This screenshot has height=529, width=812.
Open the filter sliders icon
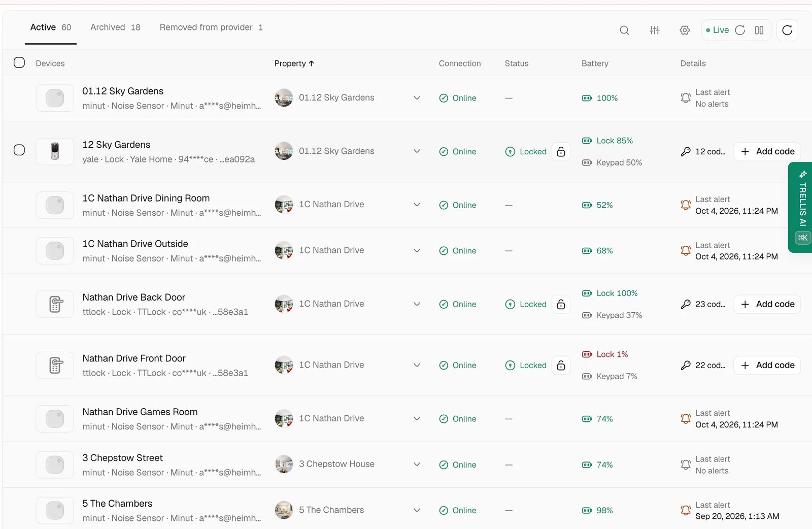point(655,30)
